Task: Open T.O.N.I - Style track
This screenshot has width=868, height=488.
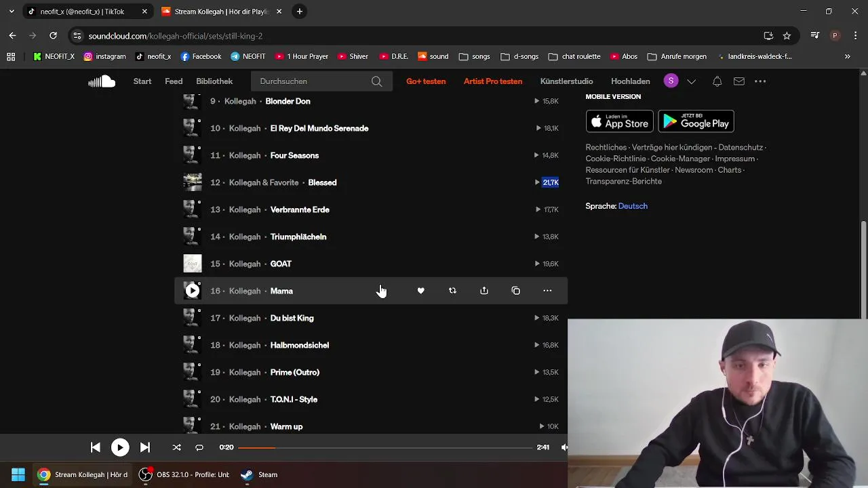Action: coord(294,399)
